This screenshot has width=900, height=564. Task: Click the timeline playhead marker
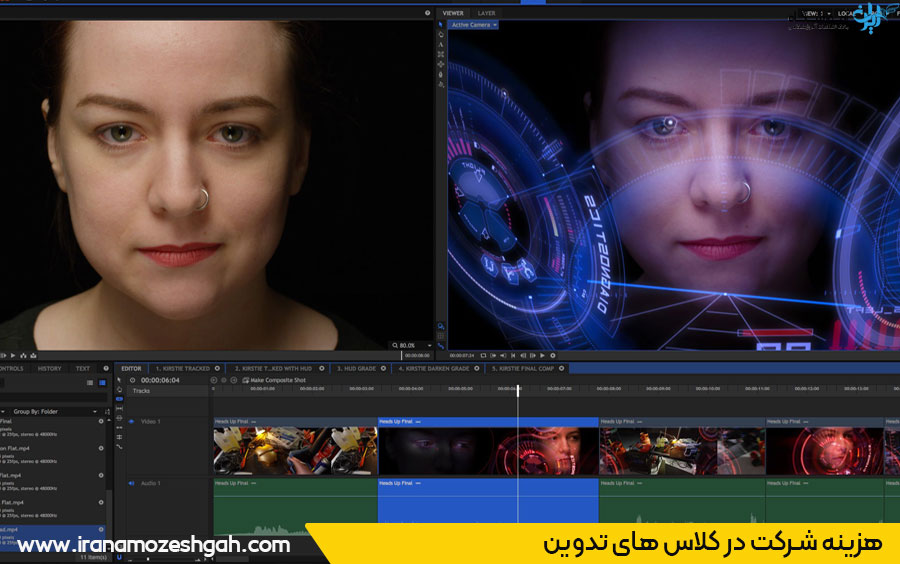click(518, 391)
